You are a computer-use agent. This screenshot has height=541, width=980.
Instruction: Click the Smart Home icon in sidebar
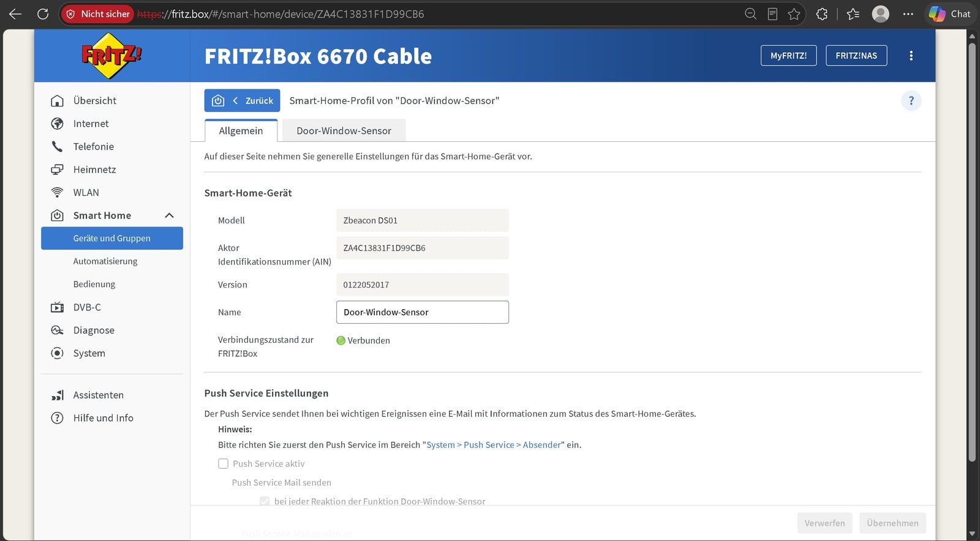[57, 215]
